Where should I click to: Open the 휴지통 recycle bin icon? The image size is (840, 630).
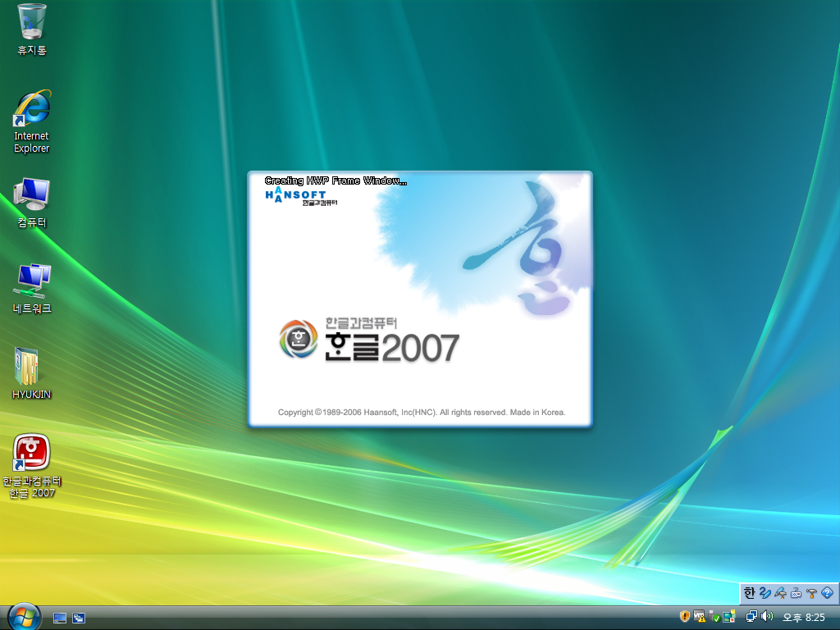coord(32,30)
